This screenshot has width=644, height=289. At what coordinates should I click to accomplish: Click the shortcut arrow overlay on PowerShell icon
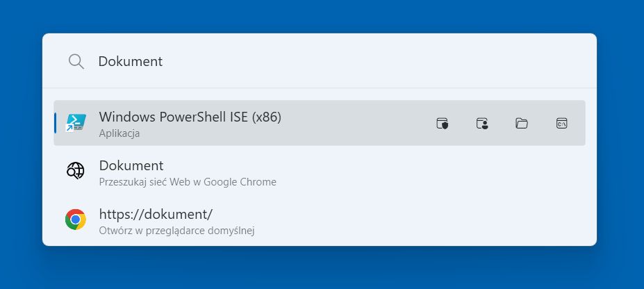coord(70,129)
